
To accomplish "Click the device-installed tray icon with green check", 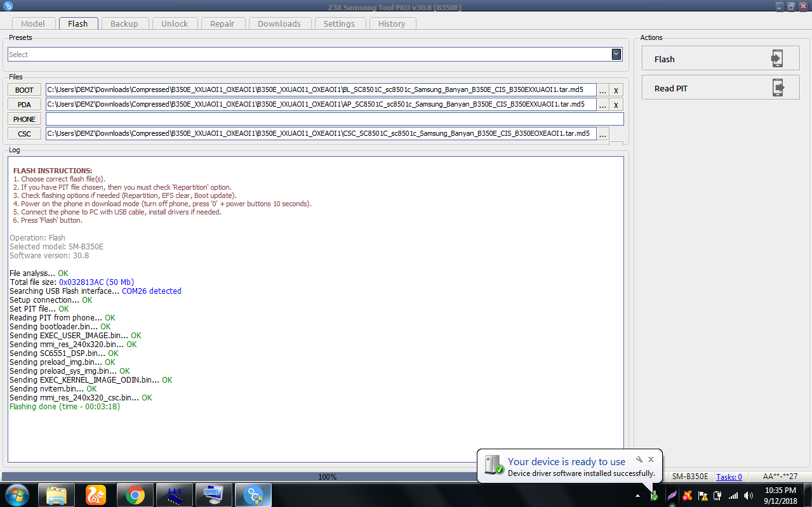I will tap(654, 496).
